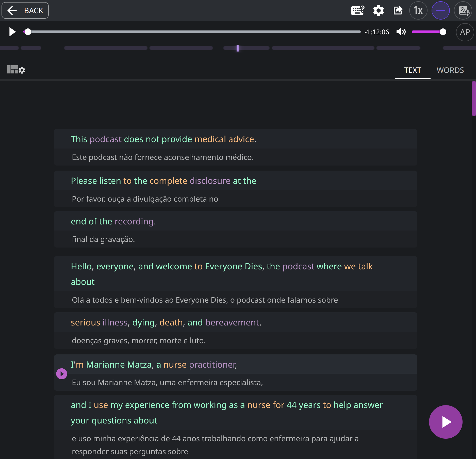The image size is (476, 459).
Task: Open keyboard shortcuts help icon
Action: (357, 10)
